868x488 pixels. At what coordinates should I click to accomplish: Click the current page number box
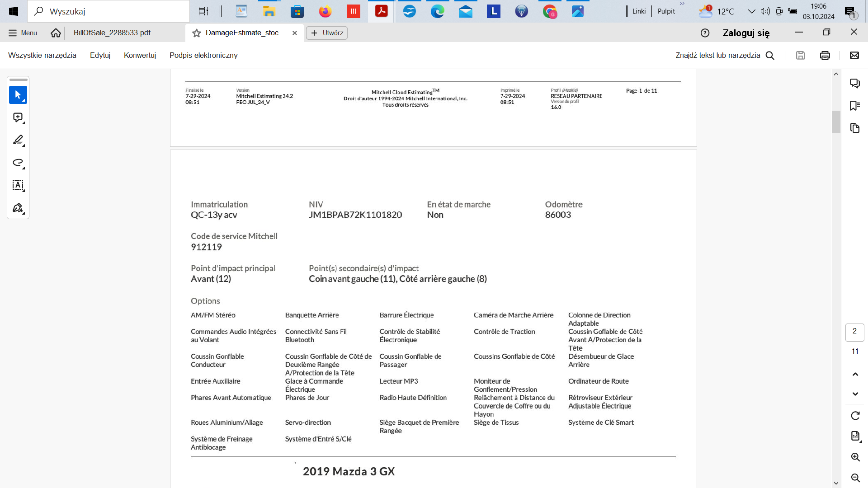tap(854, 331)
